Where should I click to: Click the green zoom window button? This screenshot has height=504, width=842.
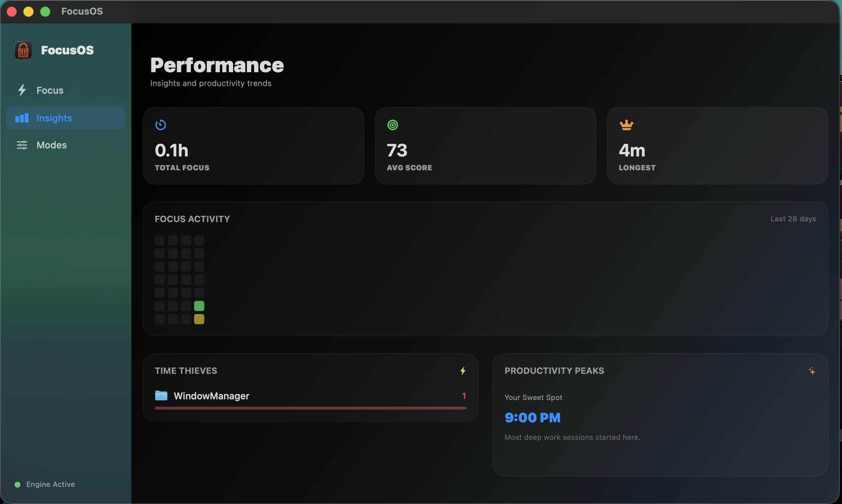tap(45, 12)
